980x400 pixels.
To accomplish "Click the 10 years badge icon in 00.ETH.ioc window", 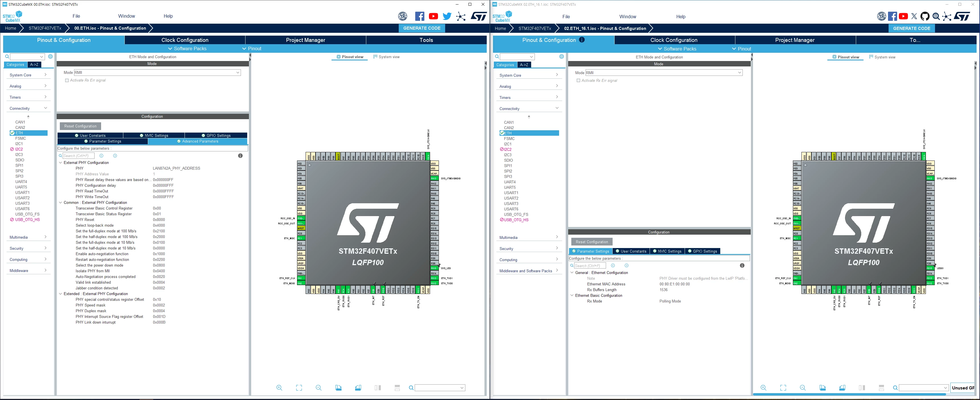I will pos(402,16).
